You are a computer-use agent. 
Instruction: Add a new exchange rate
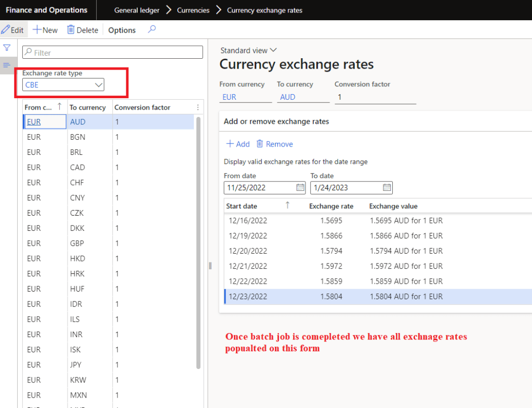(238, 144)
